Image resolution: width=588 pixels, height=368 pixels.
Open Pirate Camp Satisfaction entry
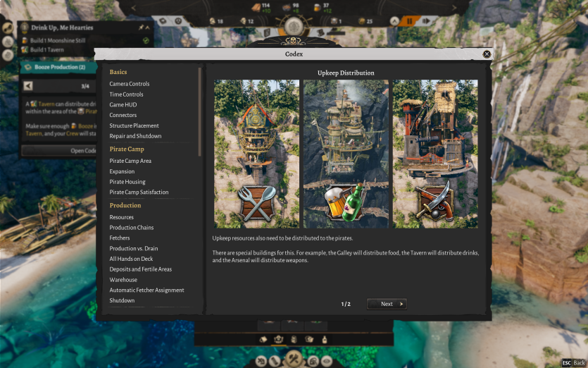pos(139,192)
